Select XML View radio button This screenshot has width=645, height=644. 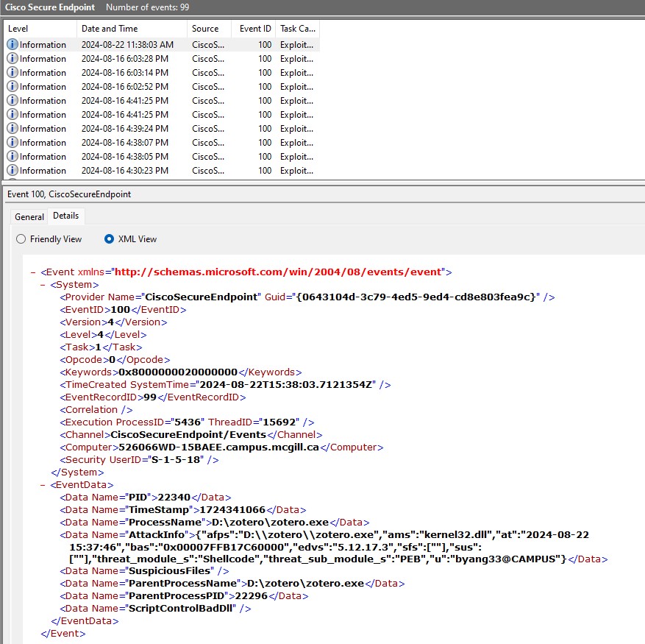point(109,238)
